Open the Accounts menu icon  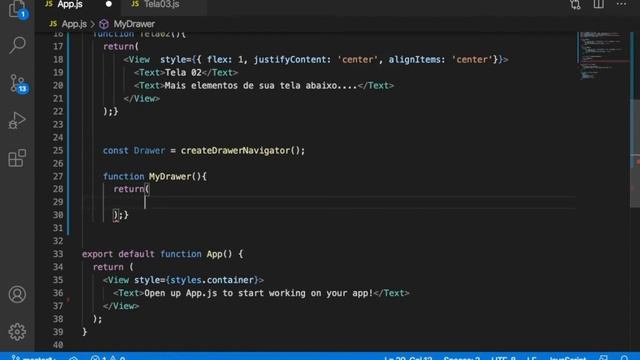(x=17, y=294)
